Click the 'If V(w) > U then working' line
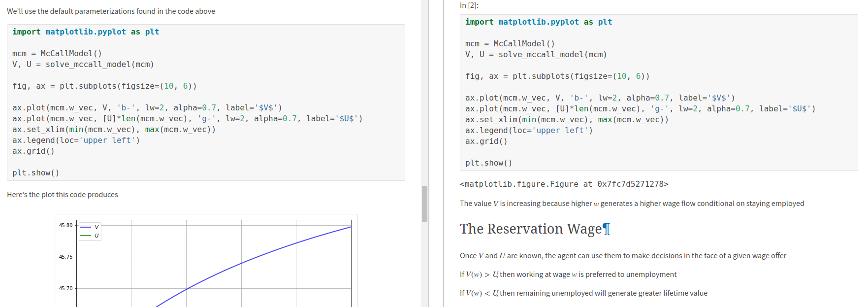 coord(568,274)
